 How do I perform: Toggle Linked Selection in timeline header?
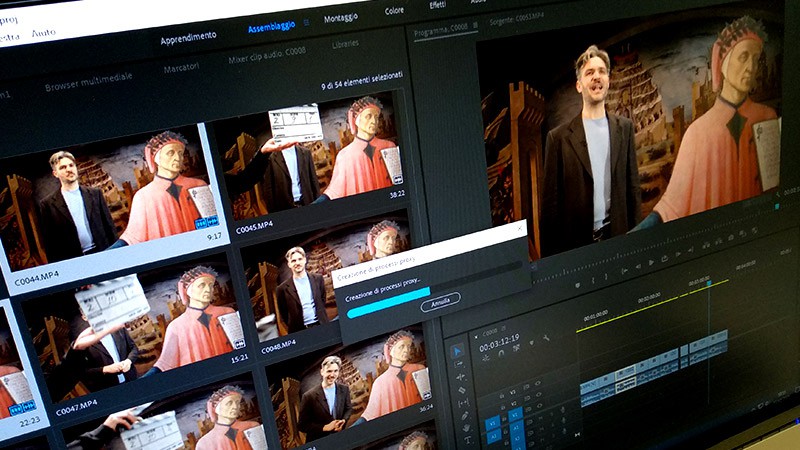click(x=516, y=347)
